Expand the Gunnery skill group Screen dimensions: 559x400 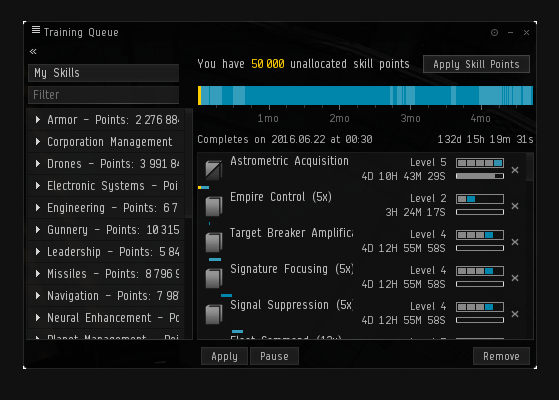point(38,230)
